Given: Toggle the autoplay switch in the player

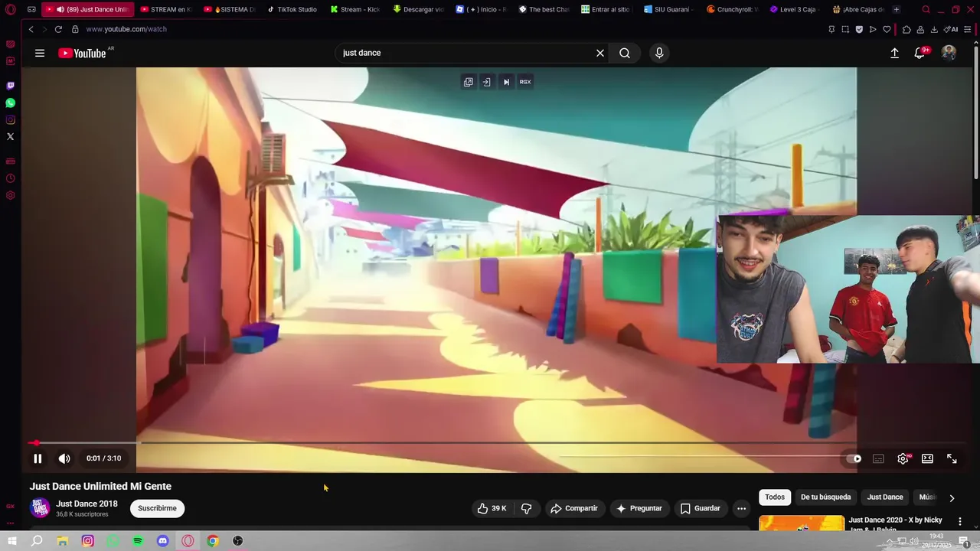Looking at the screenshot, I should pos(854,458).
